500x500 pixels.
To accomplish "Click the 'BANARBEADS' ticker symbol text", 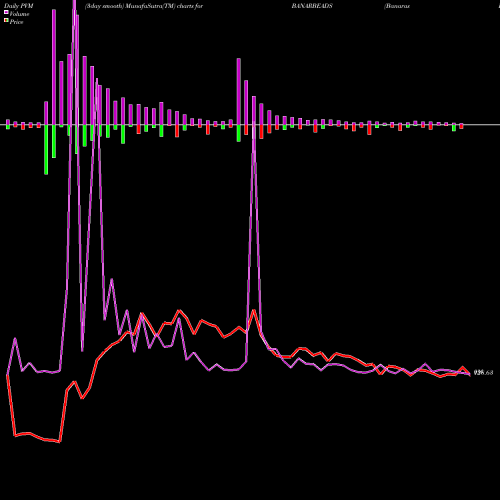I will coord(312,6).
